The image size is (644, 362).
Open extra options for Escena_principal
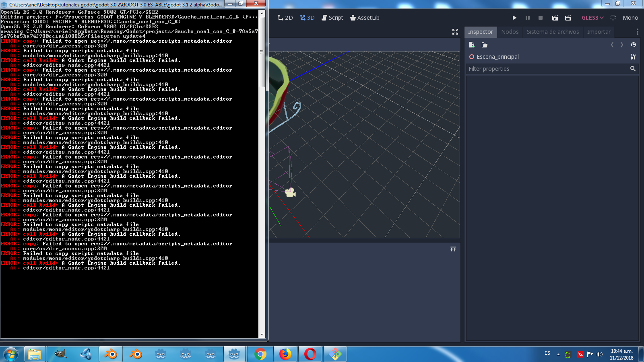point(633,57)
